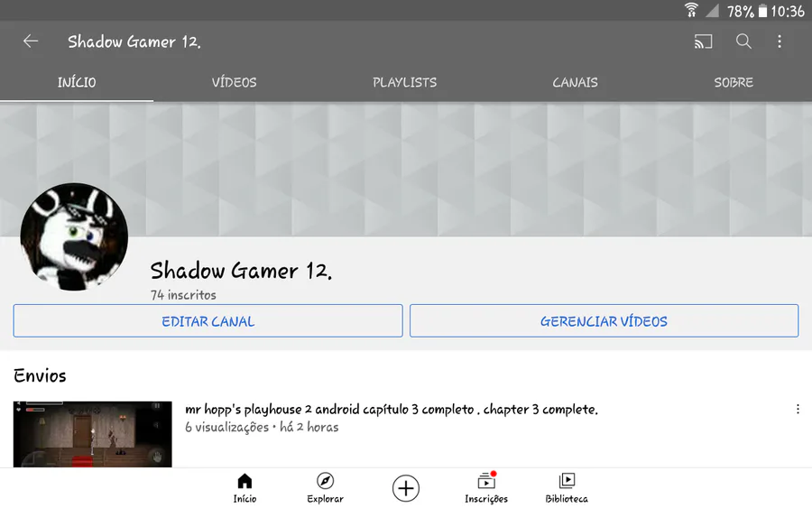Select the INÍCIO channel tab
The height and width of the screenshot is (508, 812).
point(77,82)
